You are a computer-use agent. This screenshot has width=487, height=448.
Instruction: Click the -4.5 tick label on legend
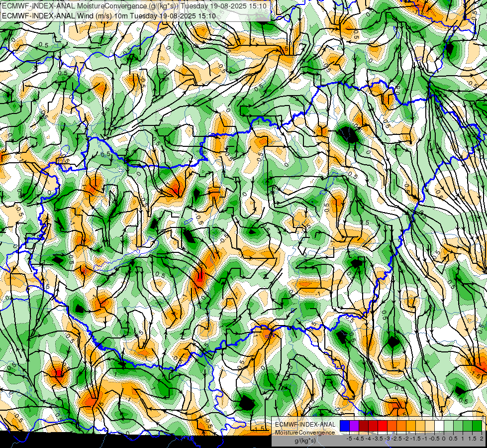click(x=360, y=439)
